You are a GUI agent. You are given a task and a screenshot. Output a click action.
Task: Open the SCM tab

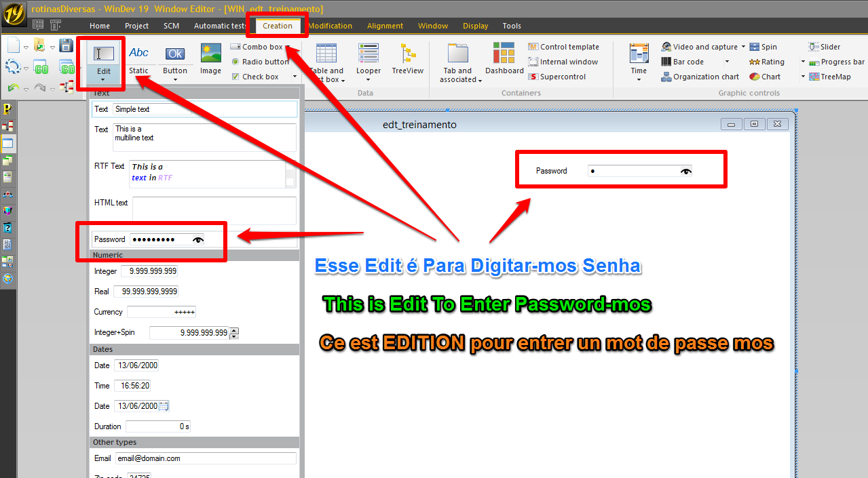[x=172, y=26]
